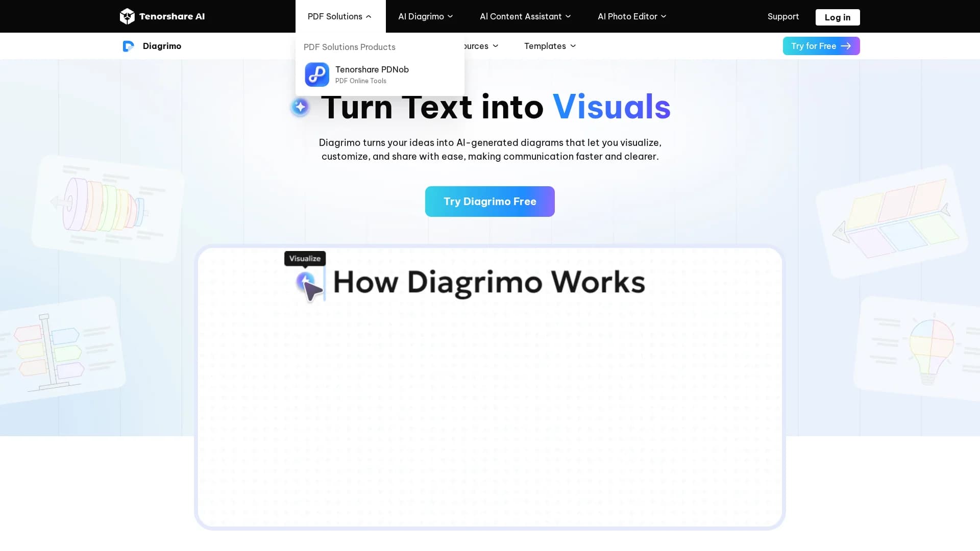Click the Visualize tooltip label

click(305, 259)
